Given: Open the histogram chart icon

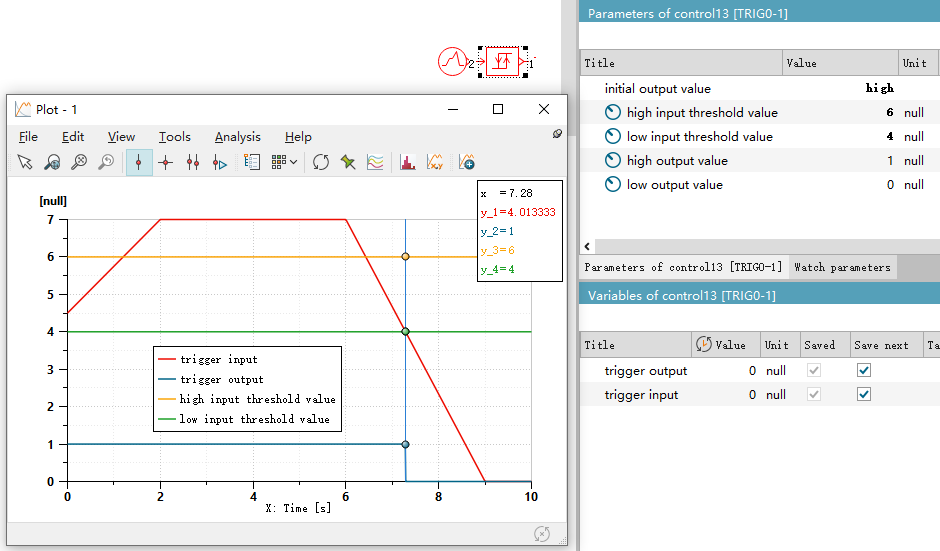Looking at the screenshot, I should pos(408,162).
